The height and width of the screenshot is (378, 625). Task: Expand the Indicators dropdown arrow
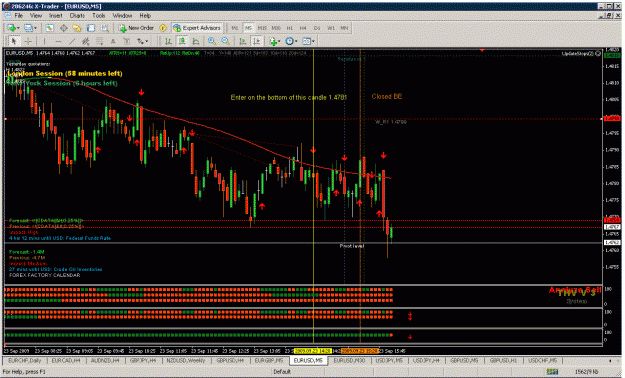279,41
